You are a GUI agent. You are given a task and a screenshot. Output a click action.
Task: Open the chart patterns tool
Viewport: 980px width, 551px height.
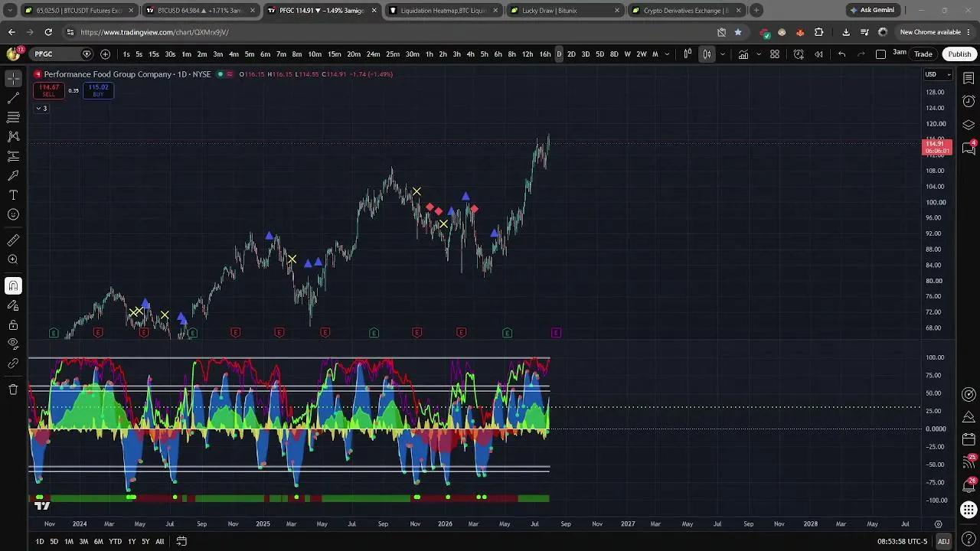pos(13,136)
